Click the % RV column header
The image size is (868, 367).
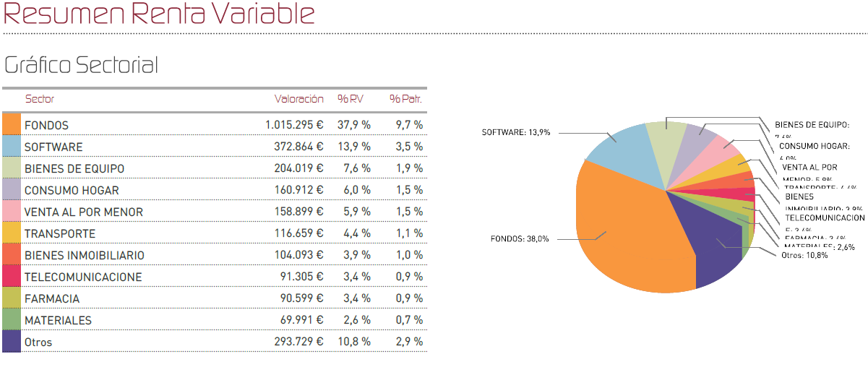(350, 99)
